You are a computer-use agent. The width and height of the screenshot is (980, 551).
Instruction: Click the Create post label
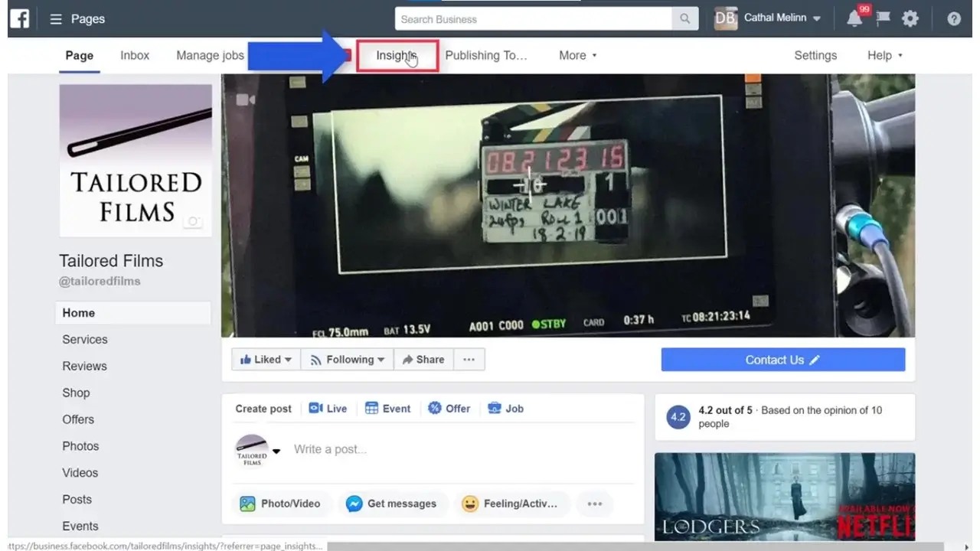coord(263,409)
